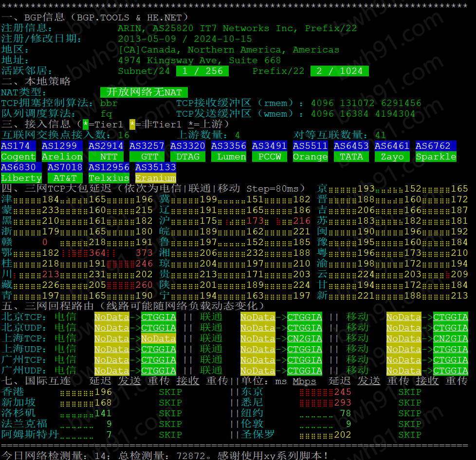Click the total detection count 72872
The width and height of the screenshot is (476, 460).
coord(191,456)
